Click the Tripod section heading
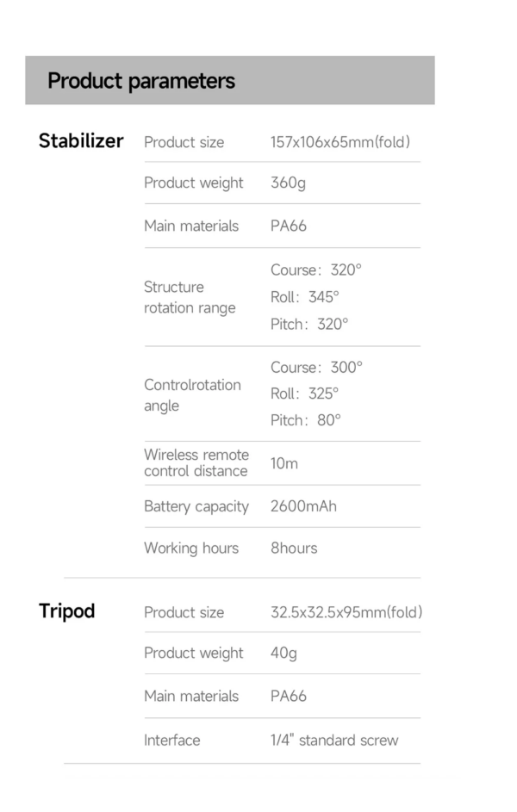 tap(67, 611)
